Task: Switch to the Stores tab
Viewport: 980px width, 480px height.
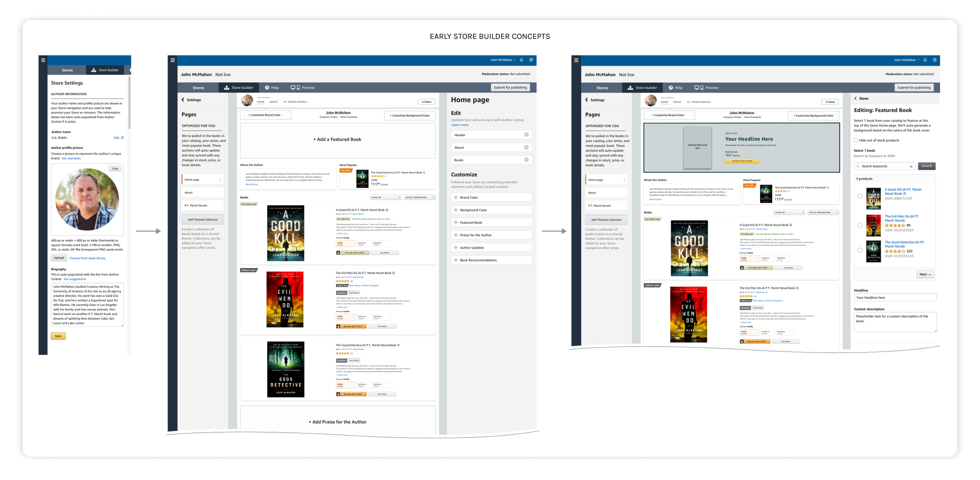Action: pyautogui.click(x=198, y=87)
